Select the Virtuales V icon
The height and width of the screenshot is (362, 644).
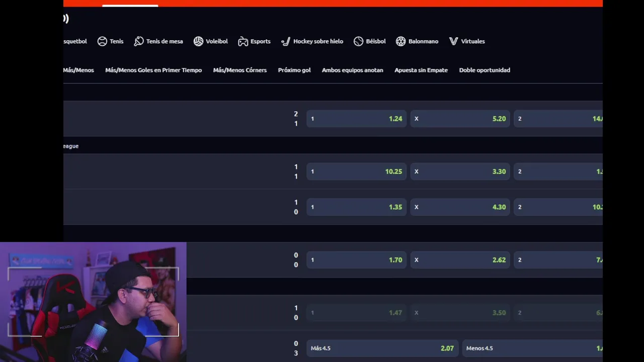click(453, 41)
